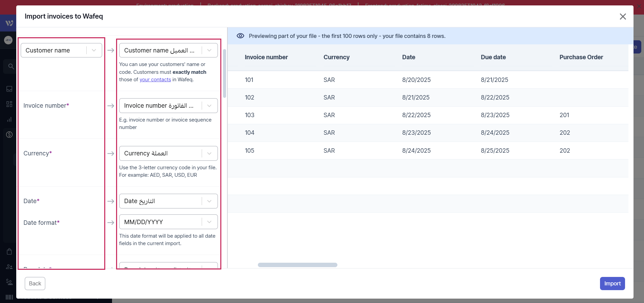Open the contacts people icon in sidebar
Image resolution: width=644 pixels, height=303 pixels.
(x=9, y=267)
